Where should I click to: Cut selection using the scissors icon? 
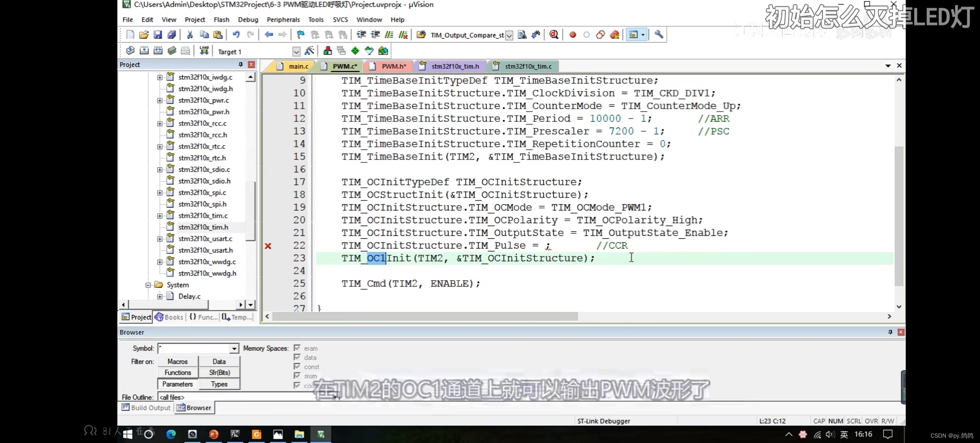(x=190, y=35)
